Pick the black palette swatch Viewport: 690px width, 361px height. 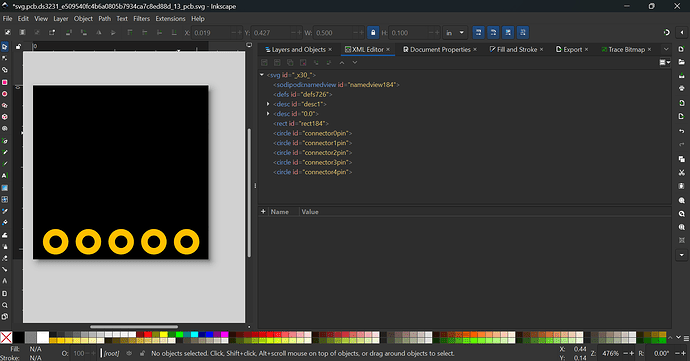click(18, 338)
